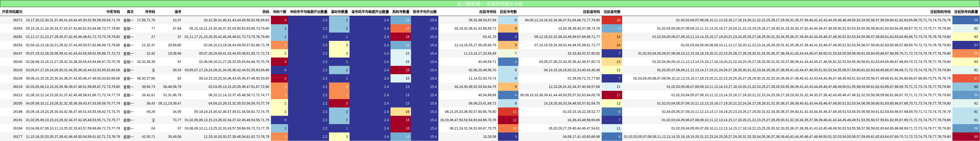Viewport: 980px width, 141px height.
Task: Click period number 26219
Action: point(18,87)
